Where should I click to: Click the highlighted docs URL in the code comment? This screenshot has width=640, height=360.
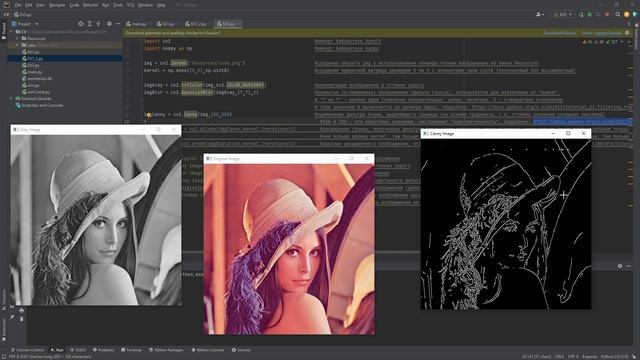582,122
